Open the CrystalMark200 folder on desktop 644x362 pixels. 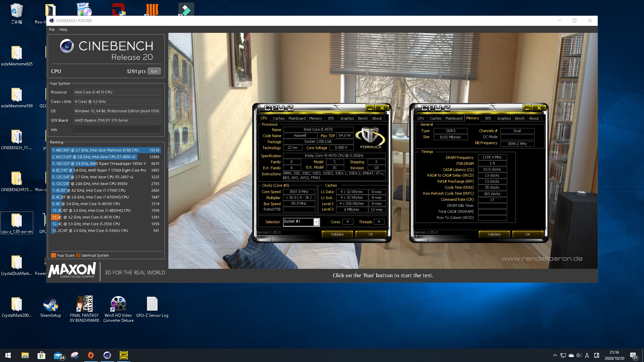tap(17, 307)
